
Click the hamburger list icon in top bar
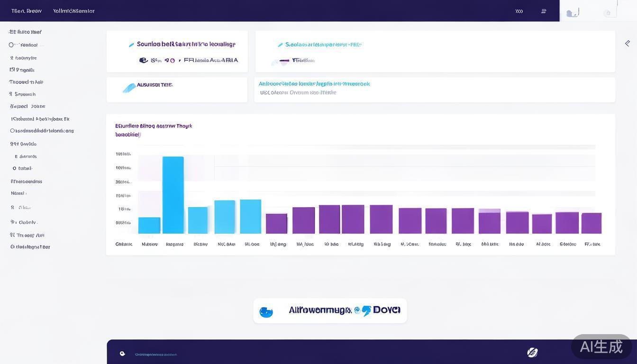point(544,11)
